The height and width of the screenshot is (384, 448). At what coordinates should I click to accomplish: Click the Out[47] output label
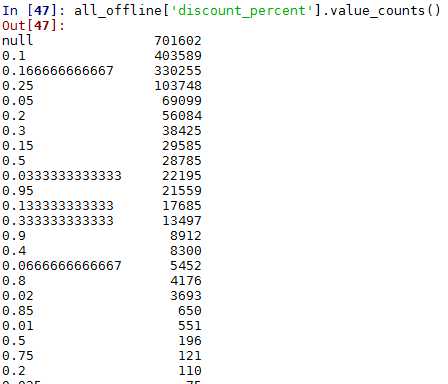point(33,25)
